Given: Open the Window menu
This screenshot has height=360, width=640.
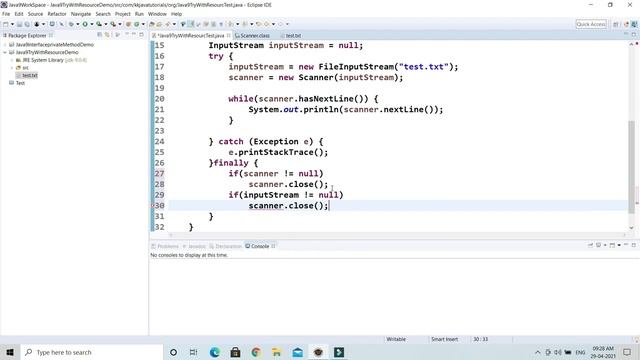Looking at the screenshot, I should [x=157, y=14].
